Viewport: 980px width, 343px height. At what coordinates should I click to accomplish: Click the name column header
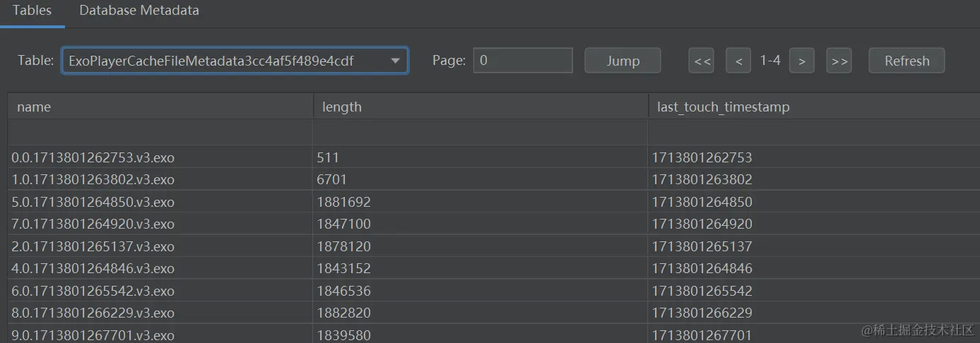pyautogui.click(x=160, y=107)
